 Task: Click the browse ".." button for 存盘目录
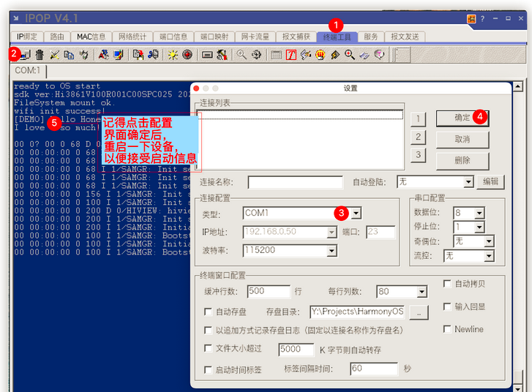[418, 312]
